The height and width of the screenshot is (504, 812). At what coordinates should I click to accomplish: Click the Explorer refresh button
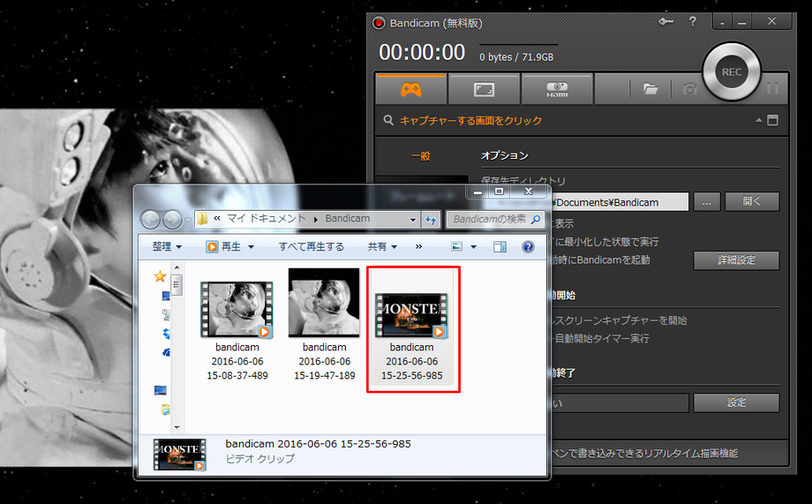(431, 219)
